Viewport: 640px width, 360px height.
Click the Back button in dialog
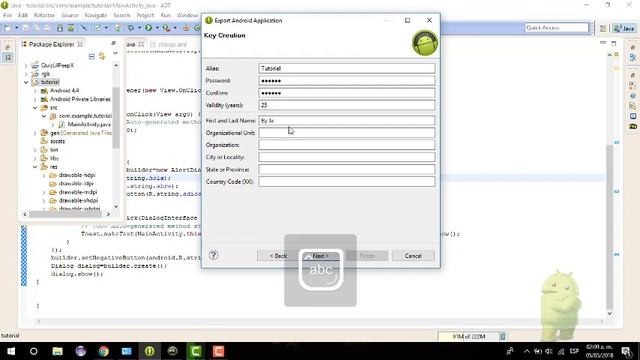coord(278,256)
